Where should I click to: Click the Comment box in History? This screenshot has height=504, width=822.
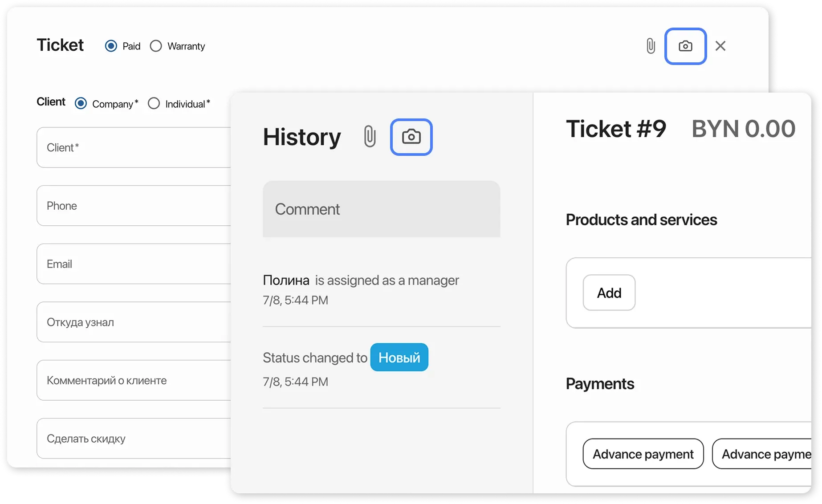tap(381, 209)
